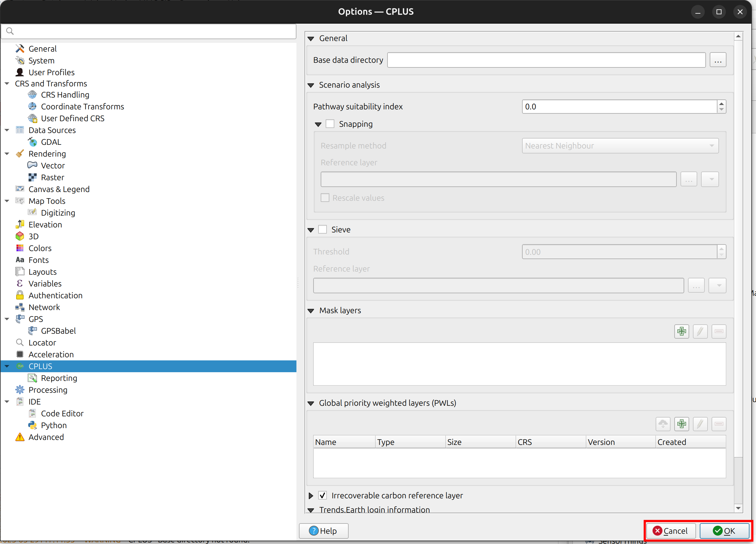The height and width of the screenshot is (544, 756).
Task: Open the Variables settings page
Action: point(45,284)
